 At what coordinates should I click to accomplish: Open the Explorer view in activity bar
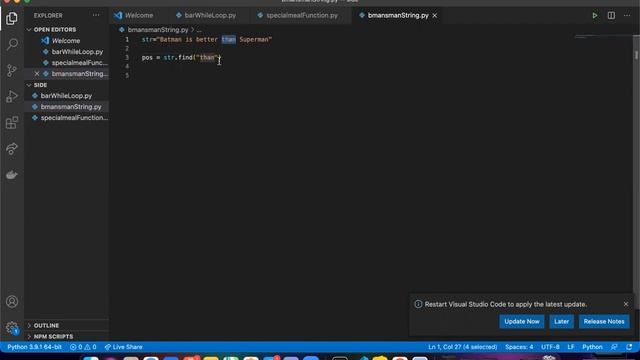point(12,18)
